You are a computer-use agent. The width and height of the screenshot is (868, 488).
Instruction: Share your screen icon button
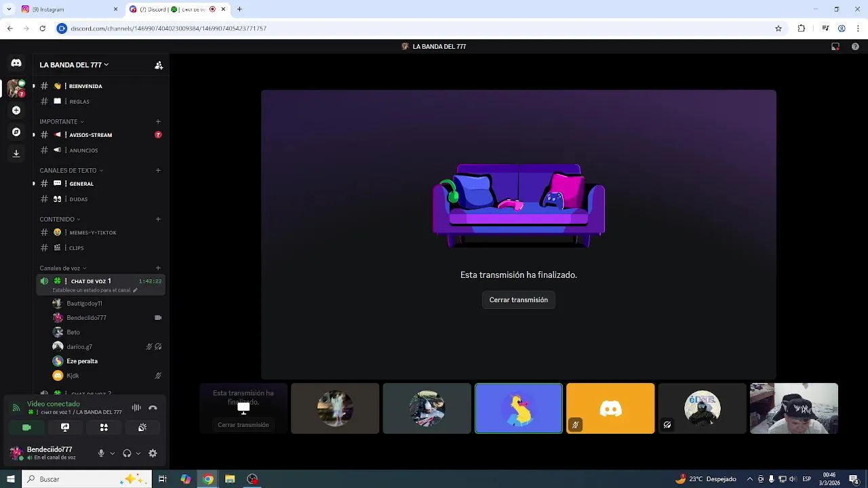[x=65, y=428]
